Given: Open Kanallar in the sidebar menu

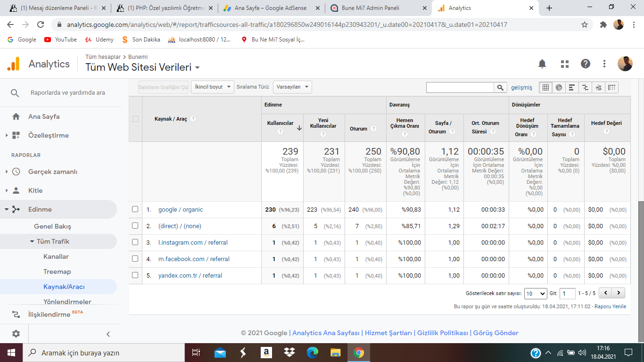Looking at the screenshot, I should click(x=56, y=256).
